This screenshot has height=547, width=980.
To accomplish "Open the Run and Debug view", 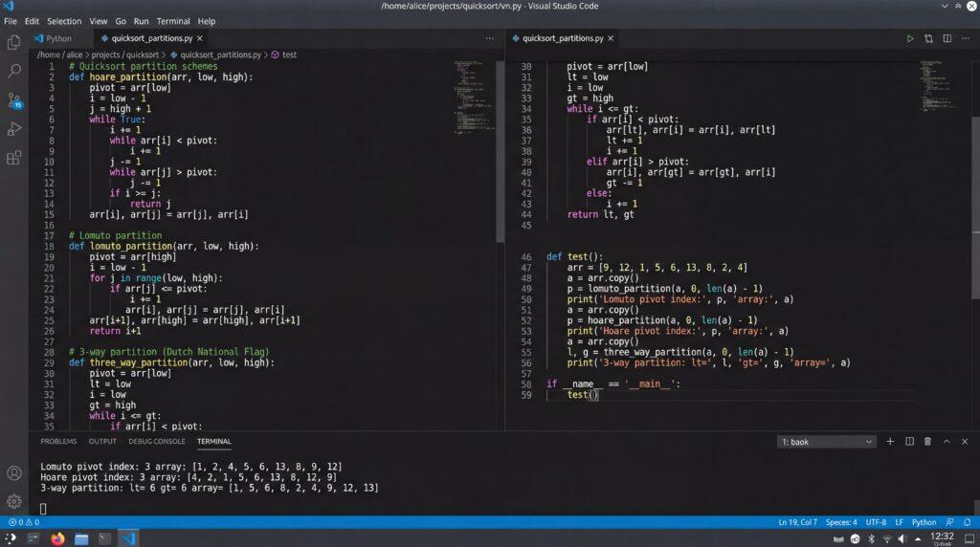I will pyautogui.click(x=13, y=129).
